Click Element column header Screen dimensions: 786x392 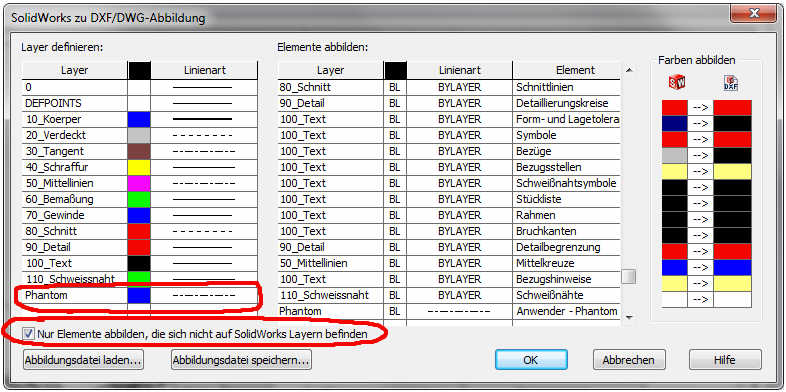click(x=566, y=71)
